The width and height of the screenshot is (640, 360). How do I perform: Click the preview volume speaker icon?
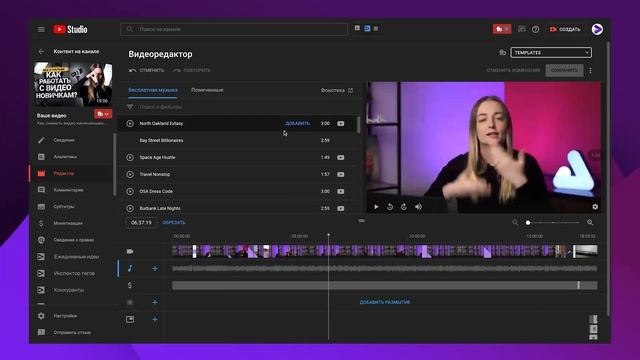[418, 207]
